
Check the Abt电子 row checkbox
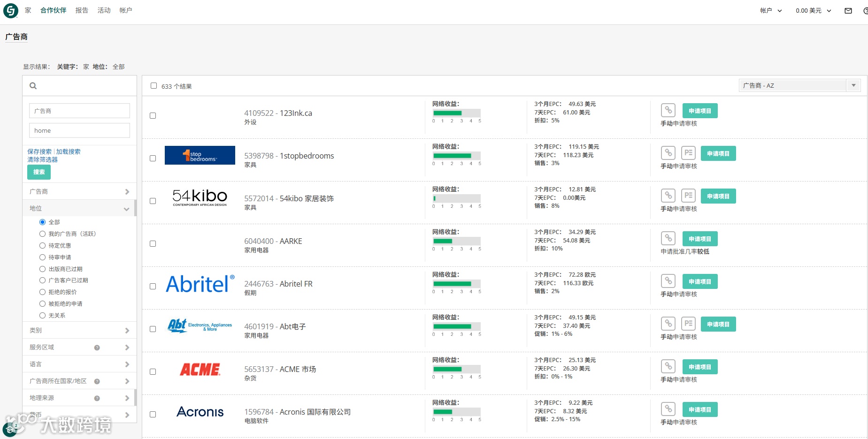pos(153,329)
